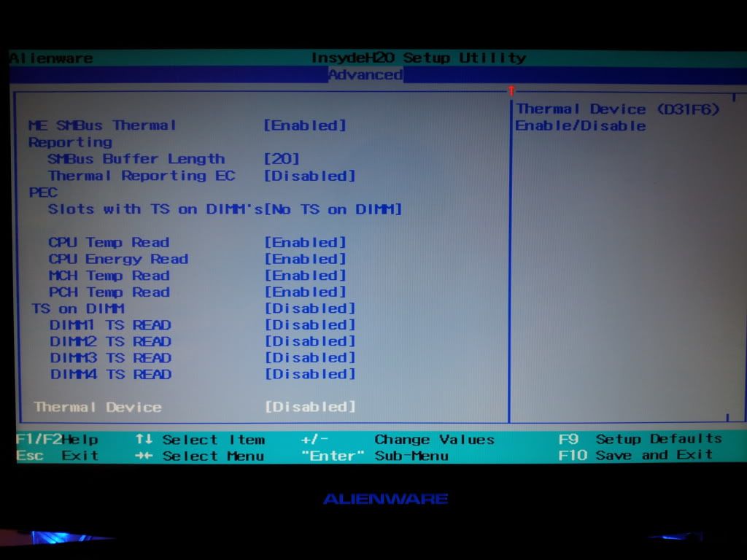Viewport: 747px width, 560px height.
Task: Select Slots with TS on DIMM's label
Action: (x=155, y=209)
